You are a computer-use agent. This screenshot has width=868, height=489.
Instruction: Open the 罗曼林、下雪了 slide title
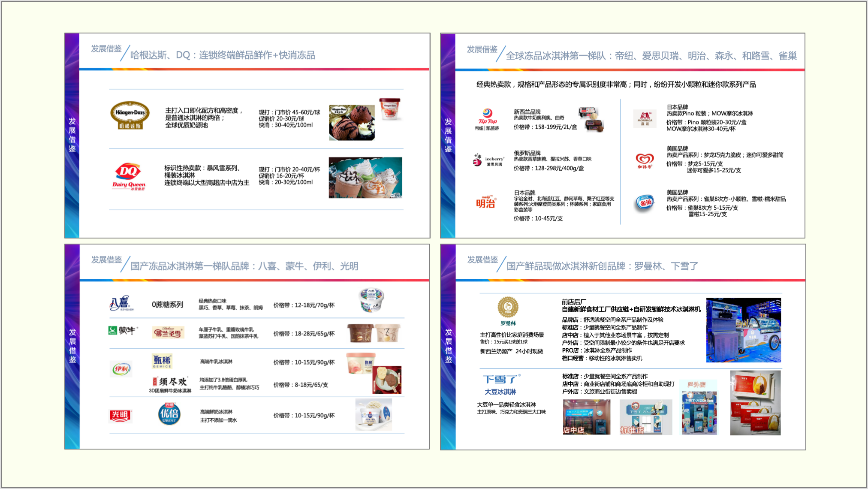coord(602,266)
